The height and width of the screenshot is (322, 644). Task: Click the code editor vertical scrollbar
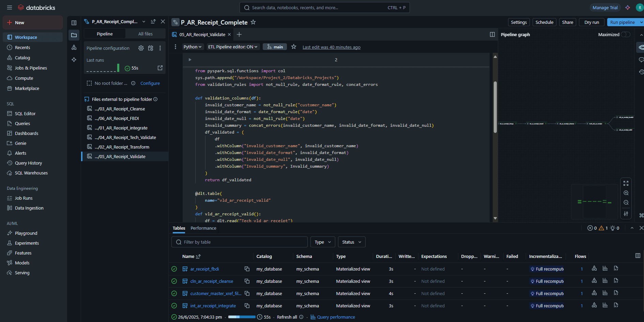[x=495, y=107]
